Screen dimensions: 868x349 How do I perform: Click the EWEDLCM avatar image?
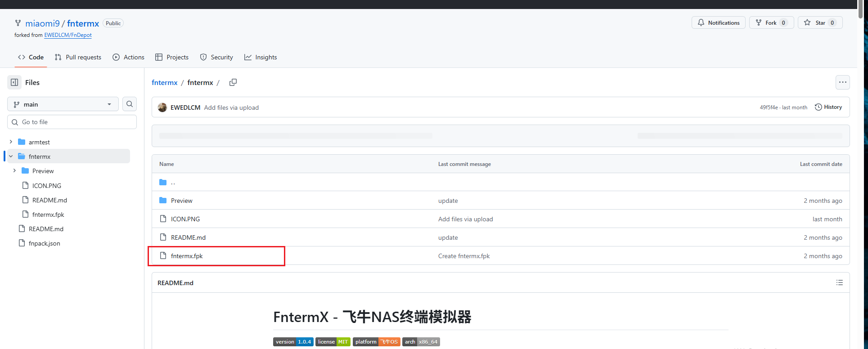(x=162, y=107)
